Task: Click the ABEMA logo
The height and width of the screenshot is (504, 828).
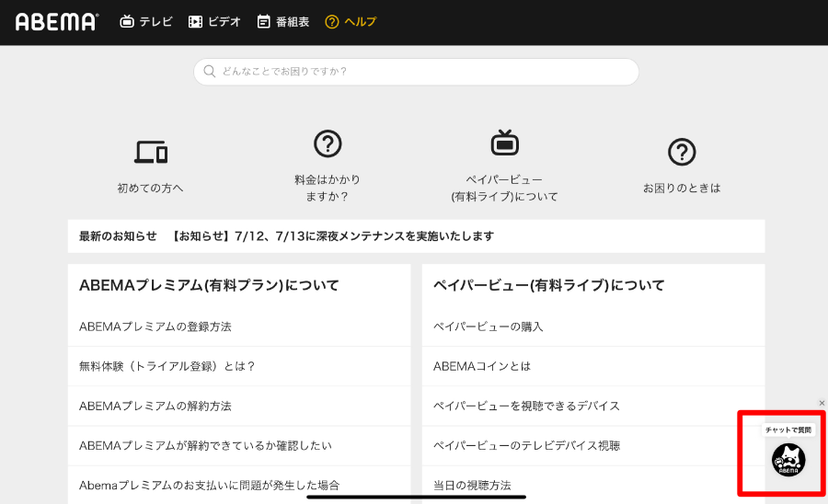Action: coord(56,22)
